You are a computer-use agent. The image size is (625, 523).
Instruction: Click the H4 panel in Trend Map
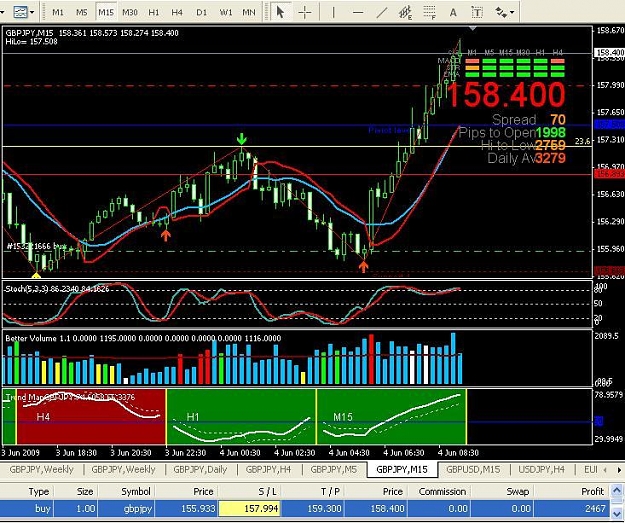pos(91,417)
